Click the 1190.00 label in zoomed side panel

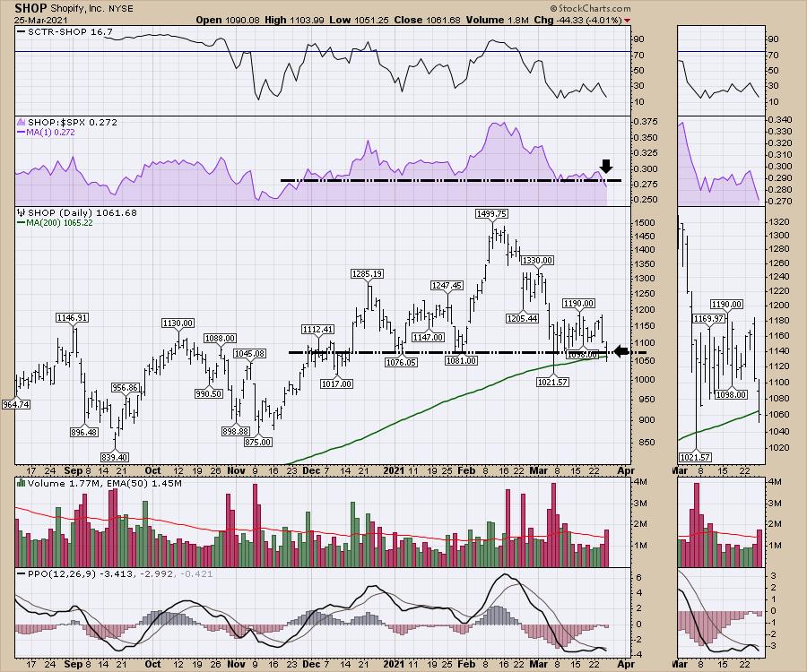pyautogui.click(x=727, y=305)
